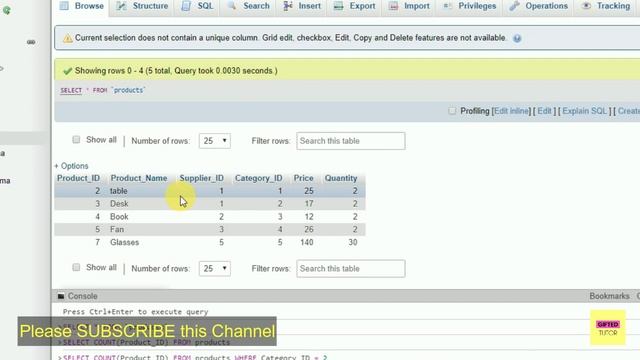The image size is (640, 360).
Task: Sort by the Supplier_ID column header
Action: [x=202, y=178]
